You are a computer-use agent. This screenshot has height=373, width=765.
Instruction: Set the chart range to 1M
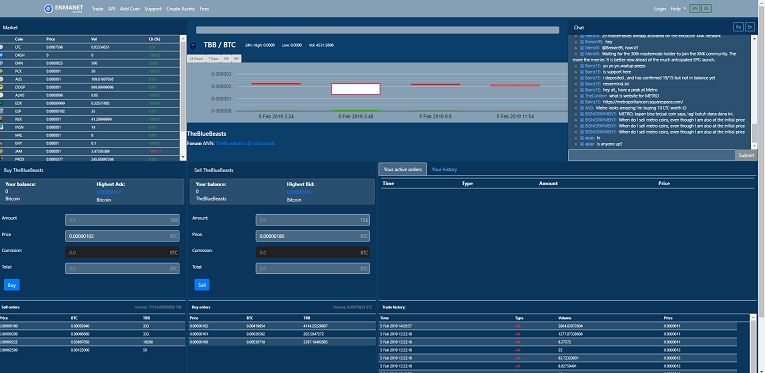pos(226,59)
